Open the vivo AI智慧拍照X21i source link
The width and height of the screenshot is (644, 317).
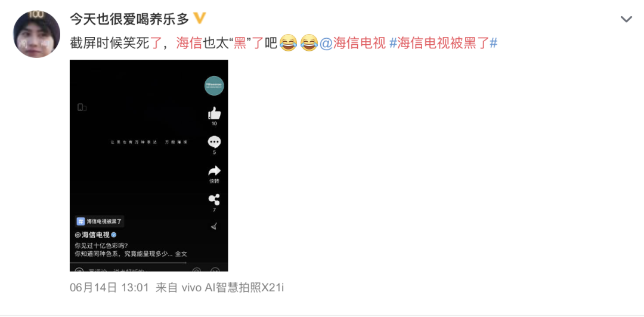pos(233,288)
